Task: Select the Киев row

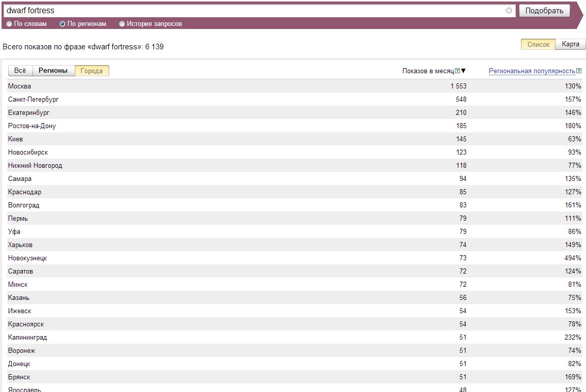Action: (294, 139)
